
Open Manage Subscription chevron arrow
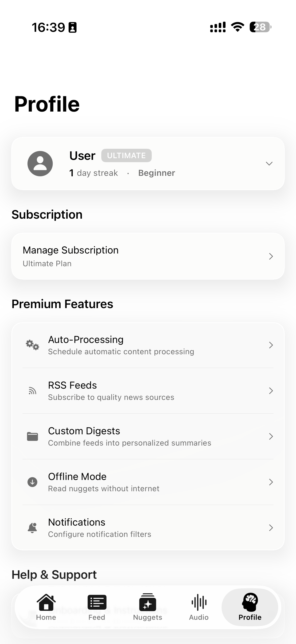coord(271,256)
